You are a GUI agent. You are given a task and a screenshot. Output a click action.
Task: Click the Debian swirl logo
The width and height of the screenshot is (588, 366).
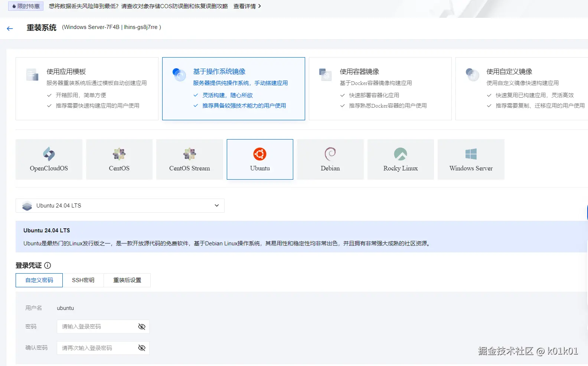pyautogui.click(x=330, y=154)
